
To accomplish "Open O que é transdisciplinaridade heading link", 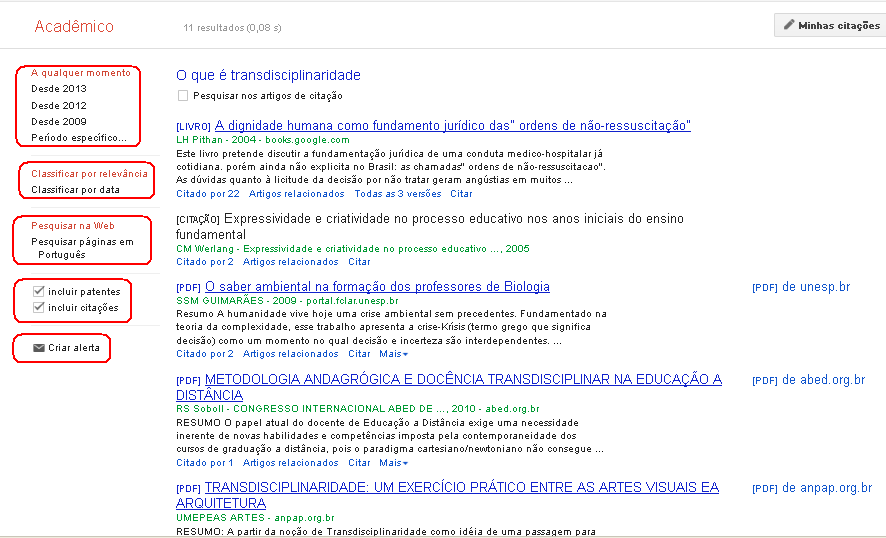I will click(268, 75).
